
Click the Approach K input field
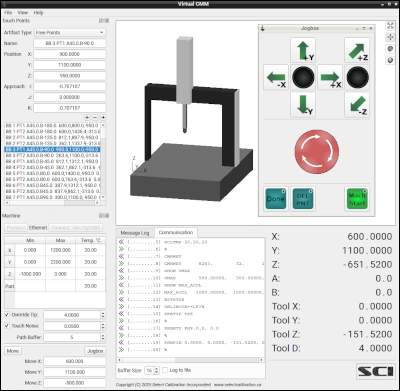click(70, 108)
